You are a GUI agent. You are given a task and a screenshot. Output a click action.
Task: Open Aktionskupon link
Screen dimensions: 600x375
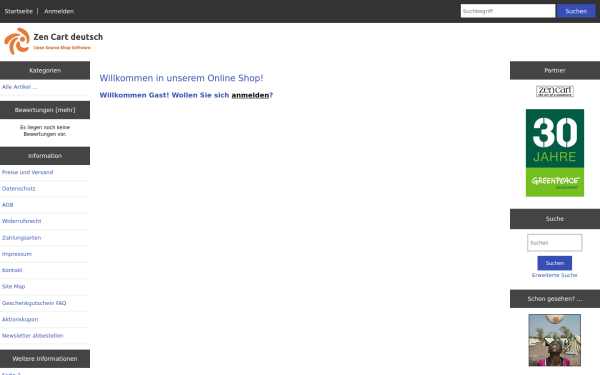[x=20, y=319]
